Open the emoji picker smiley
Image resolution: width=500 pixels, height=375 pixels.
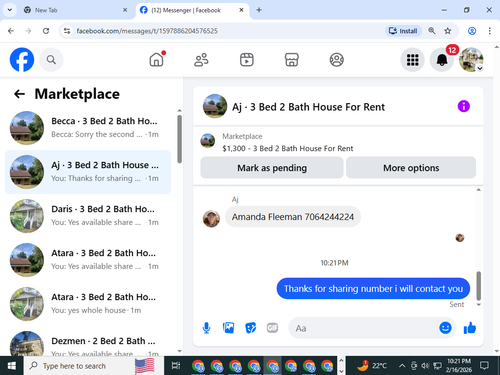(445, 328)
